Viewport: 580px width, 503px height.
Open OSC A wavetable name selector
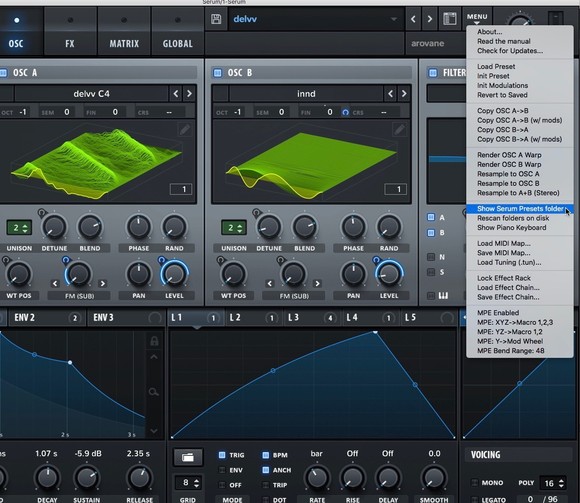pyautogui.click(x=91, y=94)
